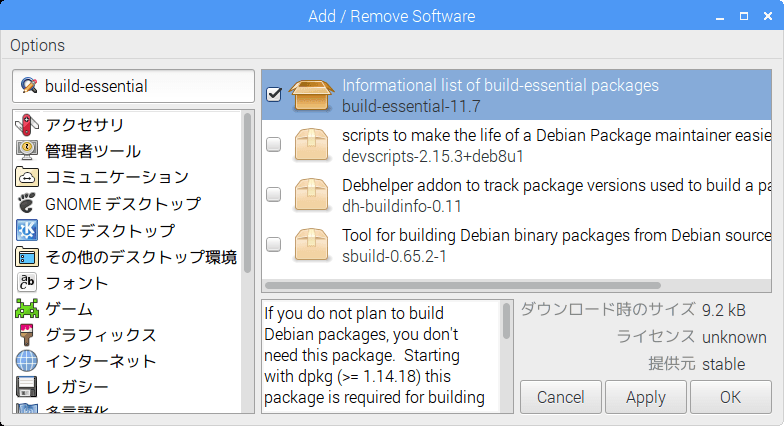This screenshot has width=784, height=426.
Task: Check the devscripts-2.15.3+deb8u1 package checkbox
Action: (274, 144)
